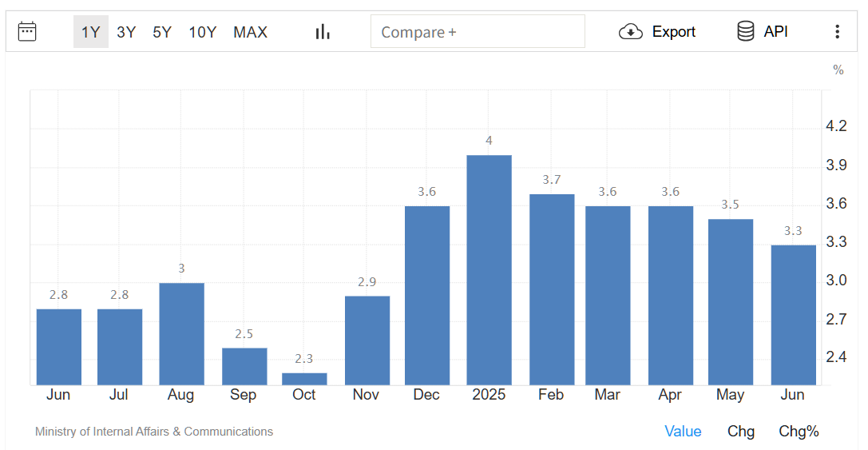The height and width of the screenshot is (450, 868).
Task: Select the 1Y time range
Action: tap(91, 32)
